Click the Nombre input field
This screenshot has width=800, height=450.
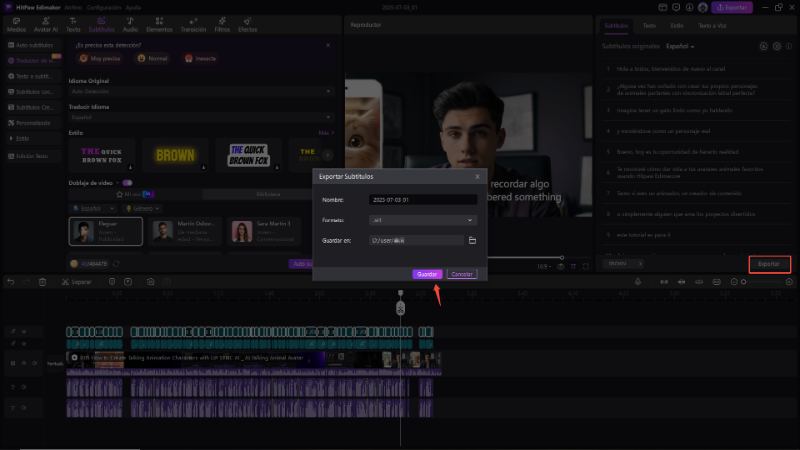422,200
